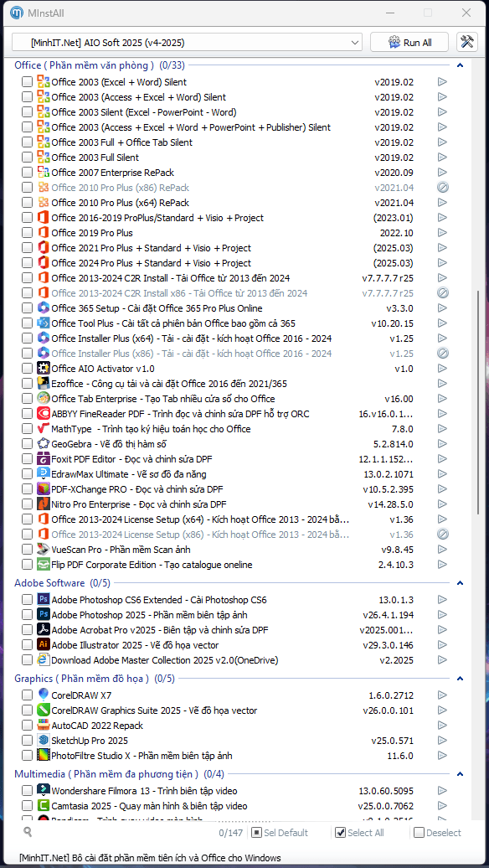Click the Sel Default button

click(x=280, y=833)
